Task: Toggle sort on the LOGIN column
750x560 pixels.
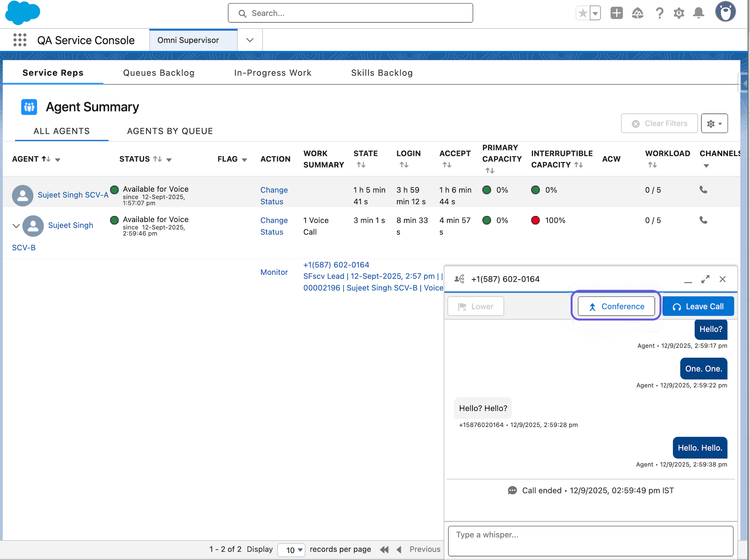Action: [404, 165]
